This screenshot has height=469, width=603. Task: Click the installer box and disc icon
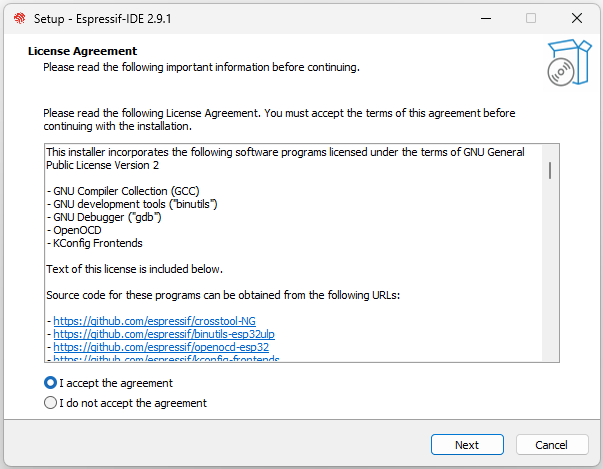(x=569, y=62)
